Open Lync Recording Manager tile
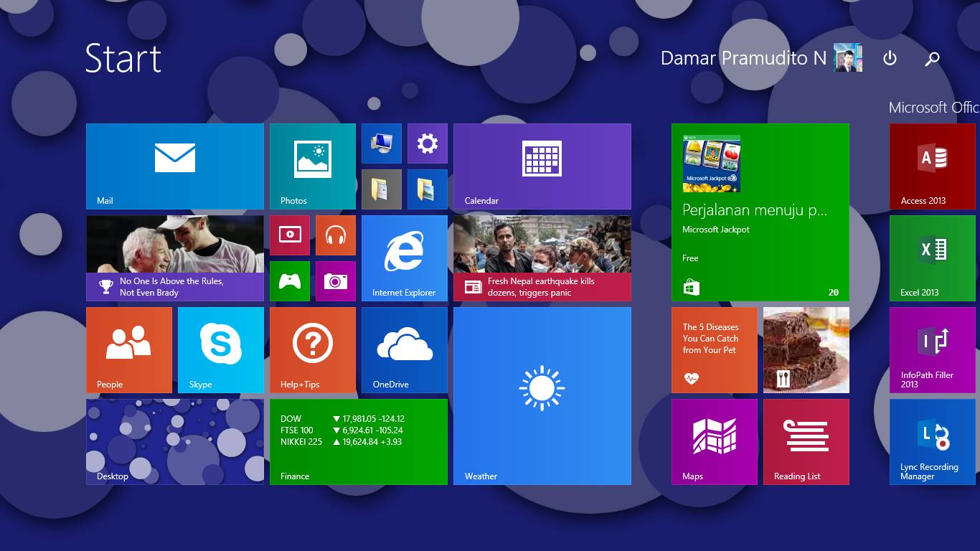This screenshot has height=551, width=980. tap(933, 442)
